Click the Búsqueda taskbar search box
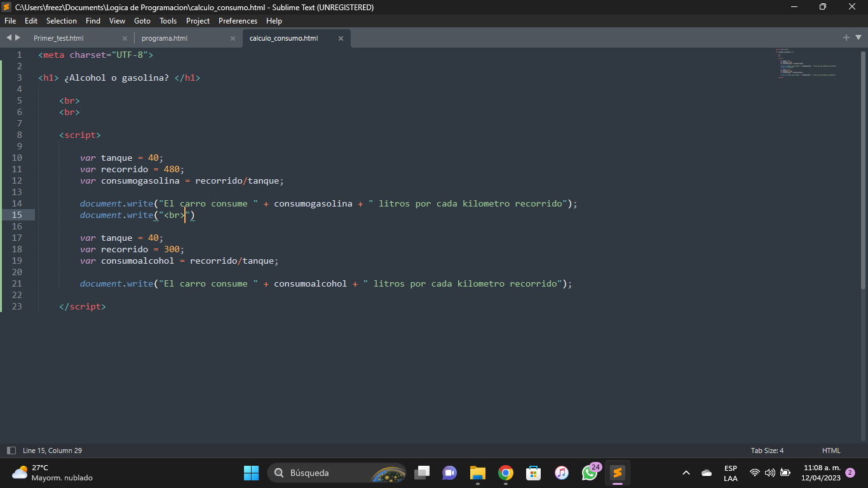This screenshot has height=488, width=868. tap(337, 473)
